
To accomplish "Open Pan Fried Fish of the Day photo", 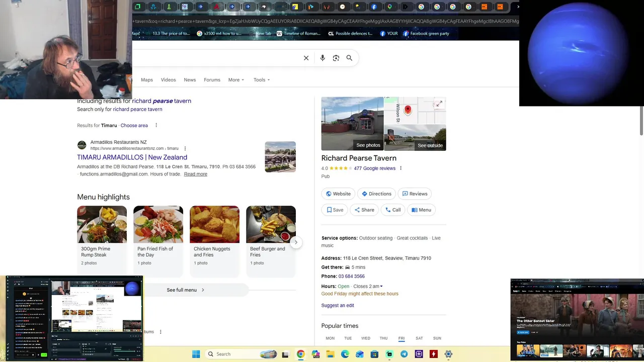I will [158, 224].
